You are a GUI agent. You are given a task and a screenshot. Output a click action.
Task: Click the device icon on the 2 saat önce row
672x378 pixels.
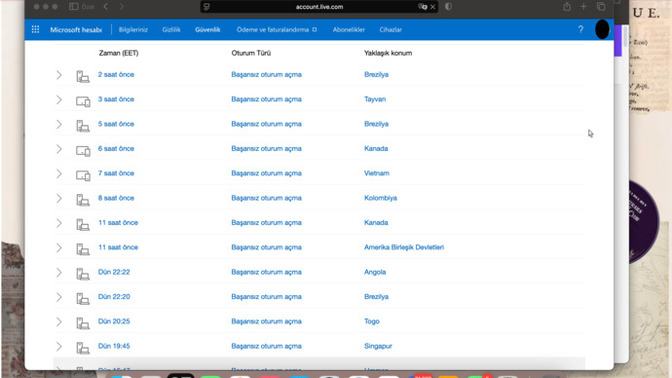(x=83, y=76)
